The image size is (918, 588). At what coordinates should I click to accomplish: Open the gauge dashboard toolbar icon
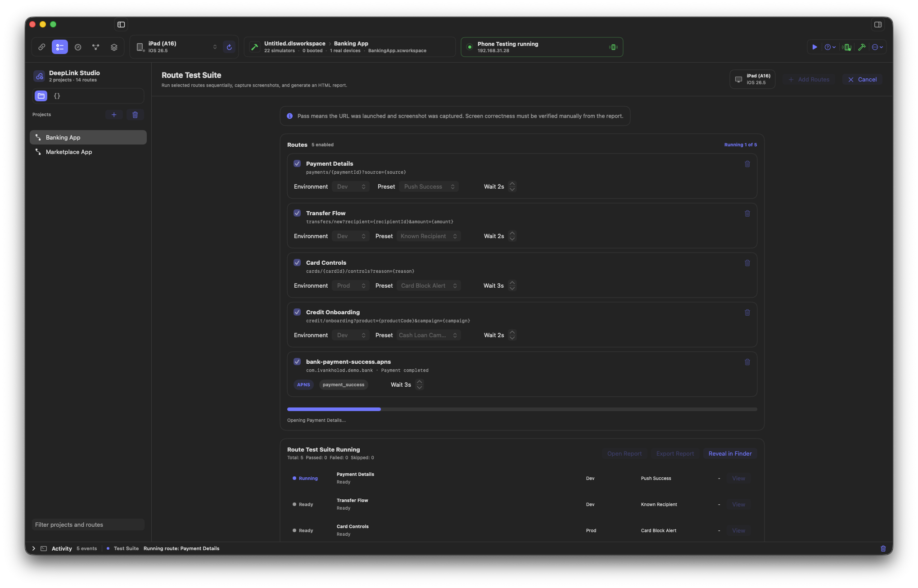point(78,47)
